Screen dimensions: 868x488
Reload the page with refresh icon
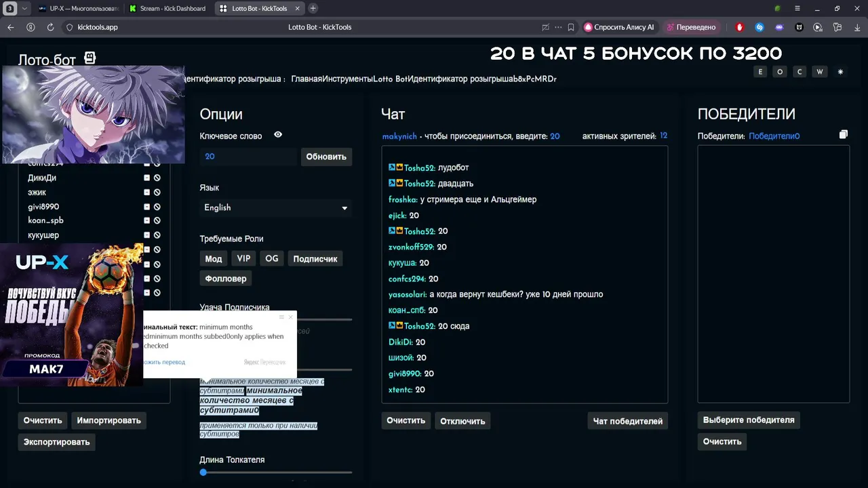pyautogui.click(x=50, y=27)
